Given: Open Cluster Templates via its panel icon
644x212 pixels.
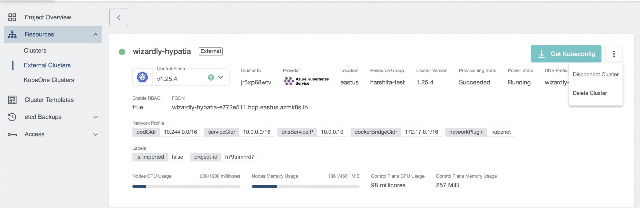Looking at the screenshot, I should pos(12,99).
